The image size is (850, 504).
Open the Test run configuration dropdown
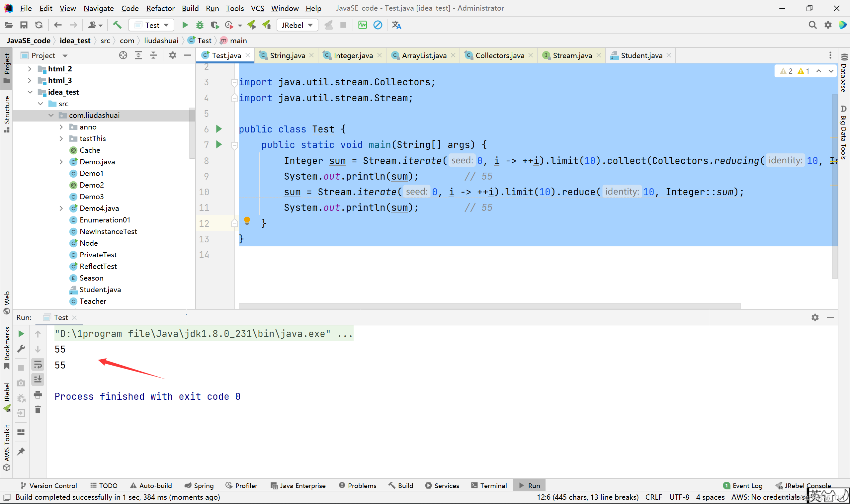pyautogui.click(x=151, y=25)
